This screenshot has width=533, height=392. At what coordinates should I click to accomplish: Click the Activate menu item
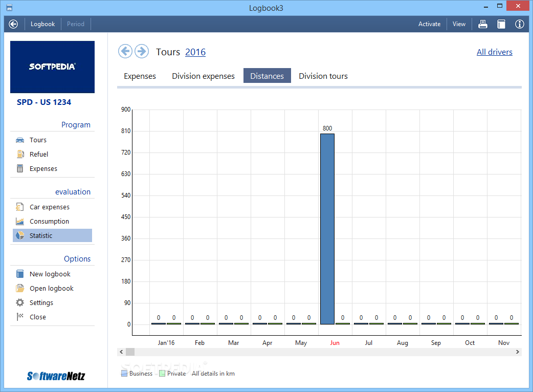429,24
